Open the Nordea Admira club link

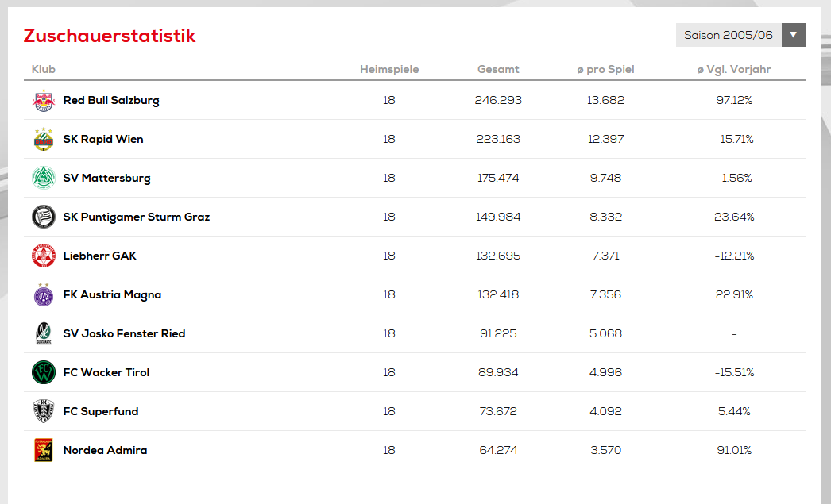(x=106, y=450)
